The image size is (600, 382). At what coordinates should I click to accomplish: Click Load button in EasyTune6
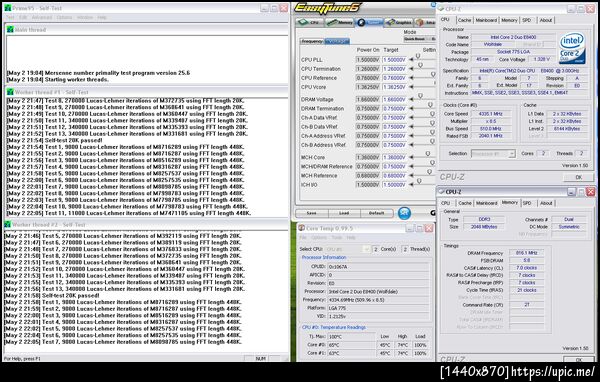344,213
